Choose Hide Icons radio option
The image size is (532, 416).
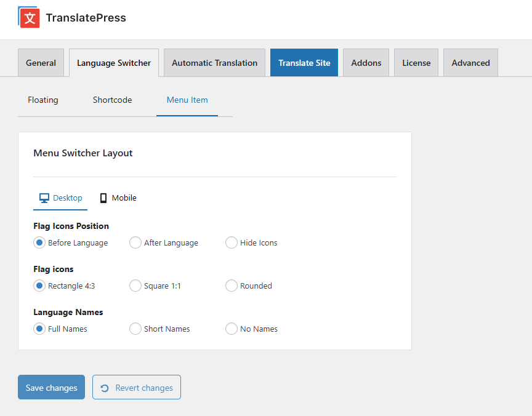(x=232, y=242)
